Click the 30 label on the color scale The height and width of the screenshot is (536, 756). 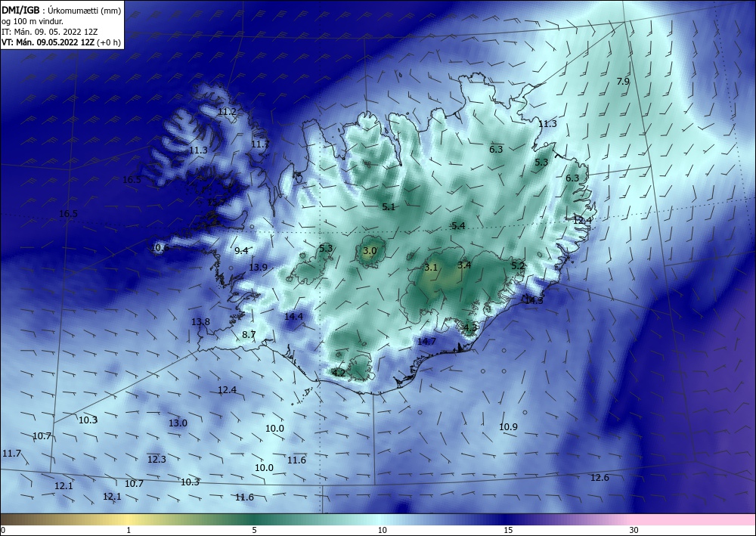click(x=634, y=530)
